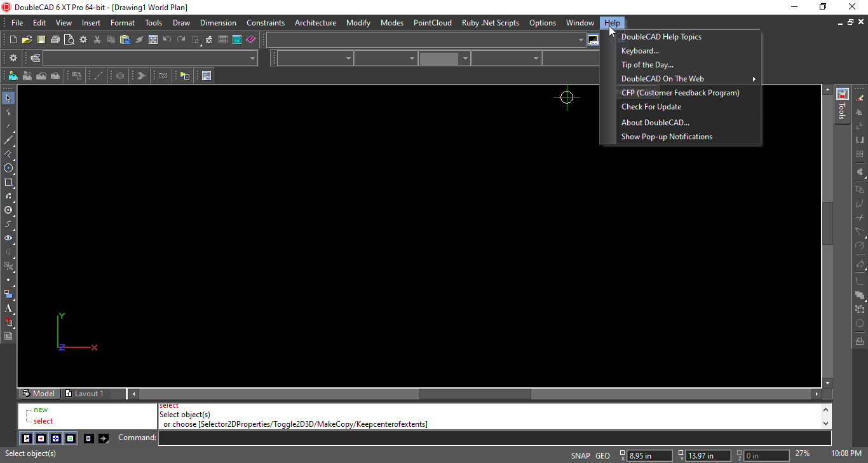Open Print Preview magnifier icon

(69, 39)
